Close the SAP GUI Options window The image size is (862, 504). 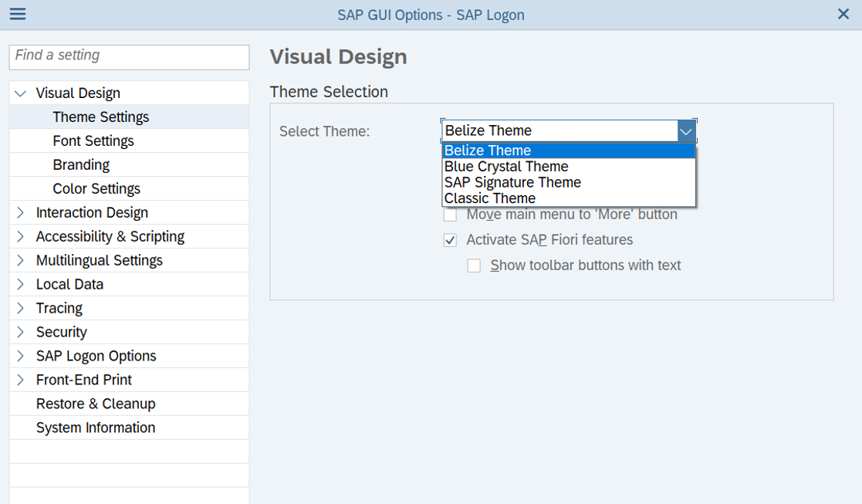[843, 14]
